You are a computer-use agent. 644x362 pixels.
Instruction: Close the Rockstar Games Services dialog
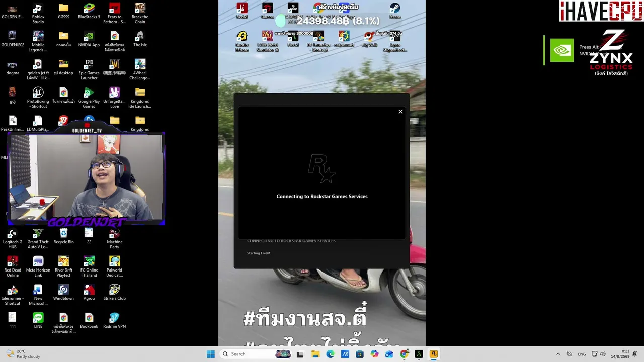400,112
